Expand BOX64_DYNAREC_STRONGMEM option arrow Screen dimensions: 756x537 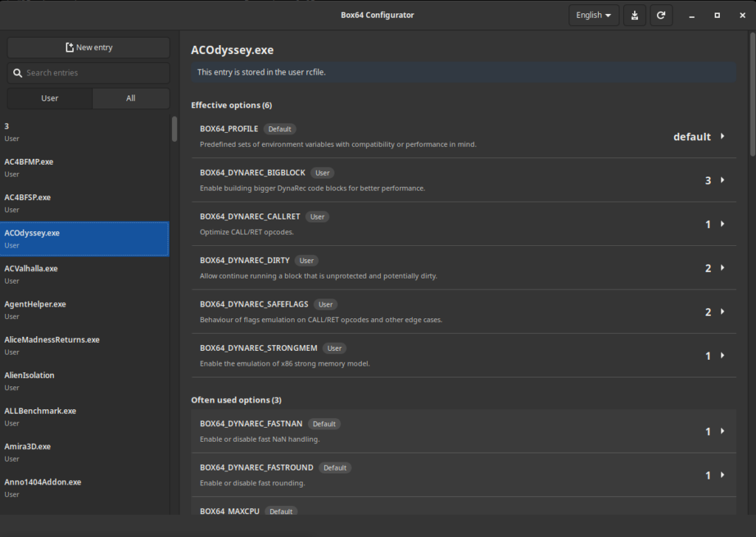(722, 355)
